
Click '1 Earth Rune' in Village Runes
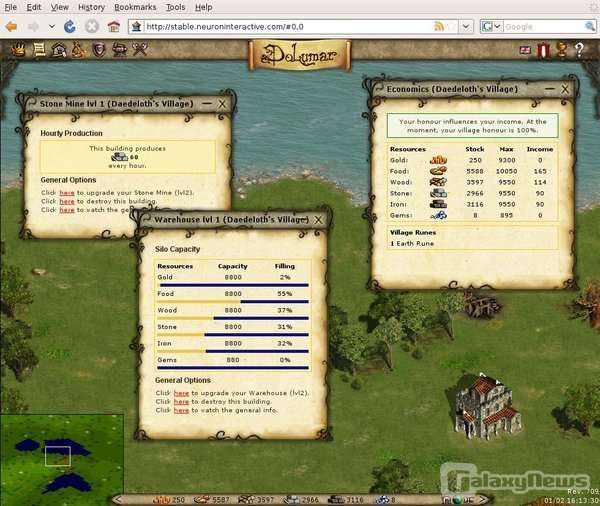[x=412, y=243]
